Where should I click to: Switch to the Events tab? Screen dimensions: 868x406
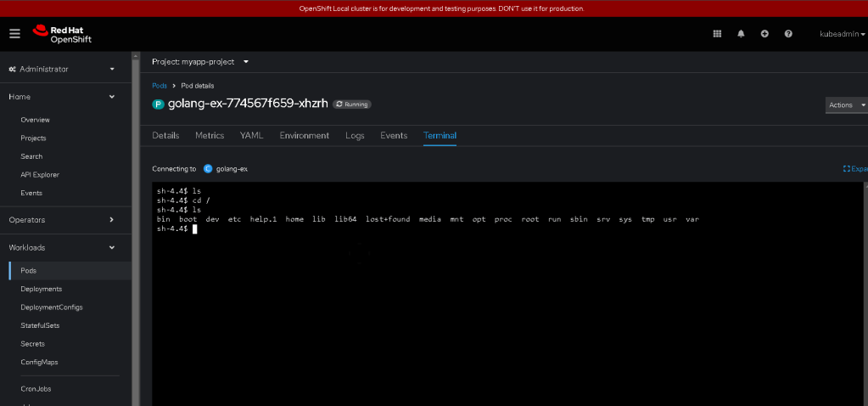[394, 136]
